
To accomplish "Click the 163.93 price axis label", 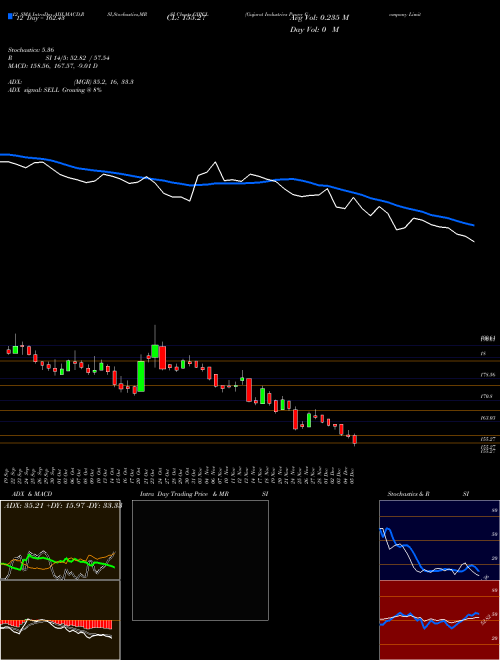I will tap(487, 418).
